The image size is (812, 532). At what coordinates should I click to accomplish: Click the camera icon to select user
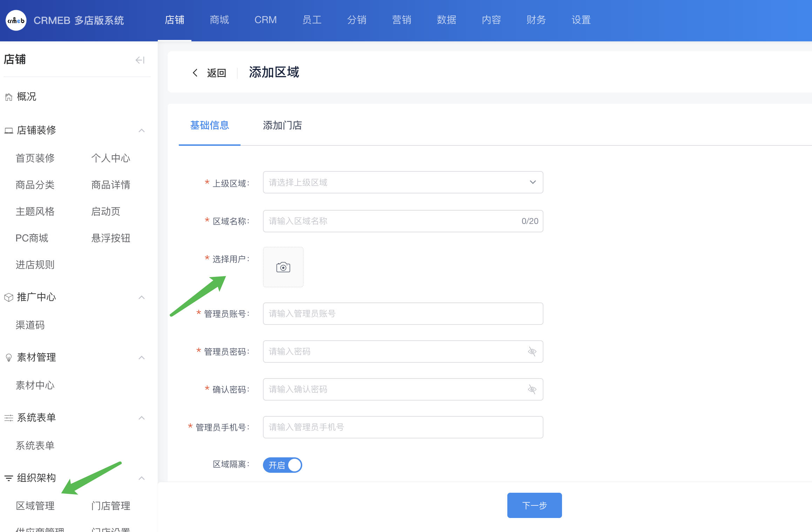[283, 267]
